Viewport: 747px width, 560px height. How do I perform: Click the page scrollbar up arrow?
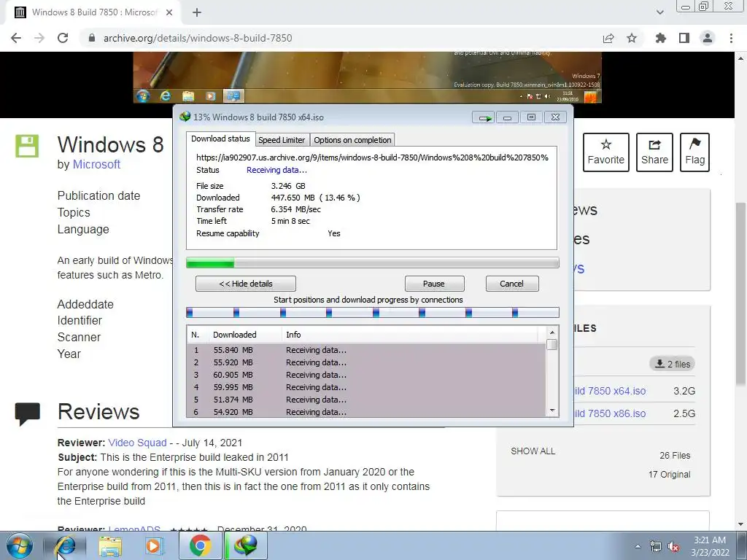[x=741, y=58]
